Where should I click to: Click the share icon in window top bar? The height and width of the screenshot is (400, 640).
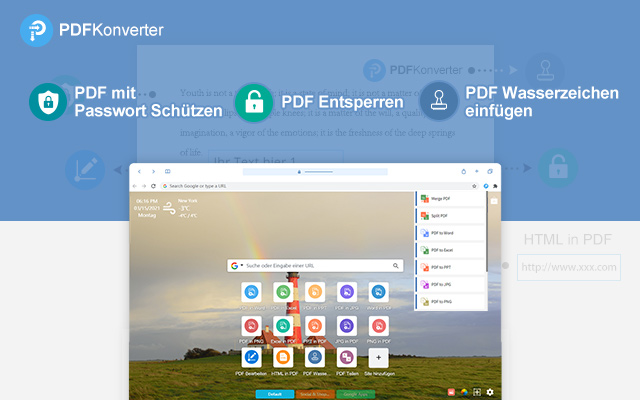pyautogui.click(x=464, y=172)
